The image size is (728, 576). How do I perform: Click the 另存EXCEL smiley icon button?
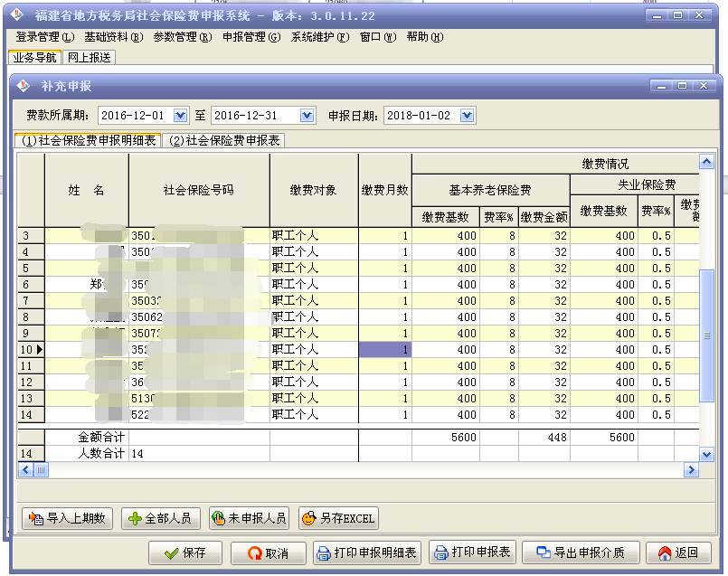pyautogui.click(x=338, y=518)
